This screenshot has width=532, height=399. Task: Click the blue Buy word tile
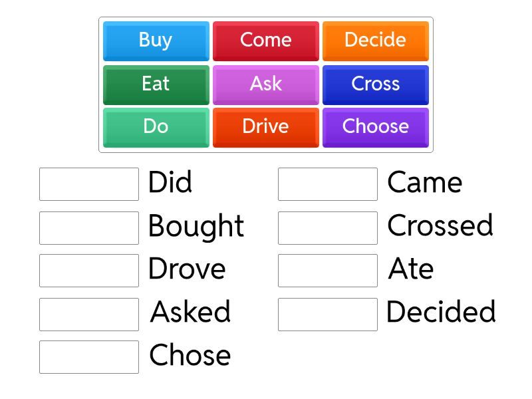click(x=156, y=41)
